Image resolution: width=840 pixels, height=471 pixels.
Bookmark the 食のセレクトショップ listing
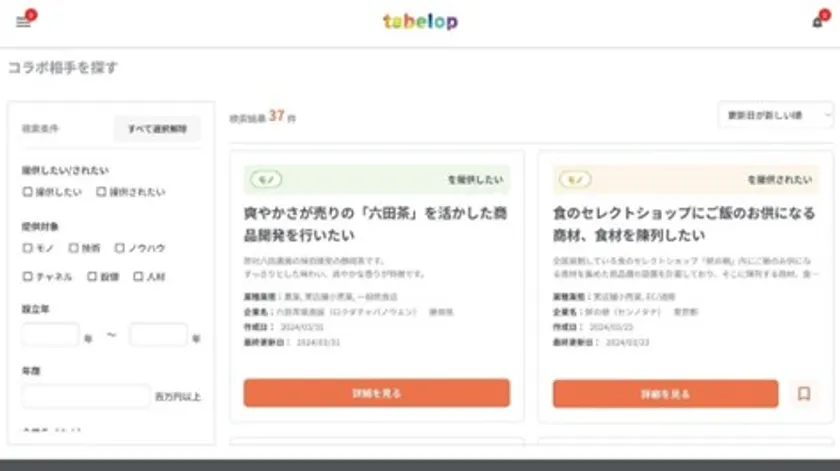tap(803, 393)
